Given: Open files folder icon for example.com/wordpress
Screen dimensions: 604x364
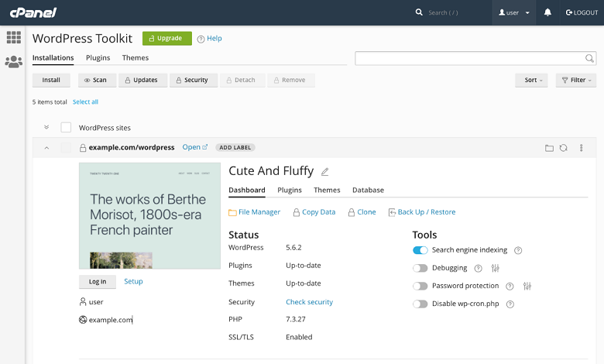Looking at the screenshot, I should (x=549, y=148).
